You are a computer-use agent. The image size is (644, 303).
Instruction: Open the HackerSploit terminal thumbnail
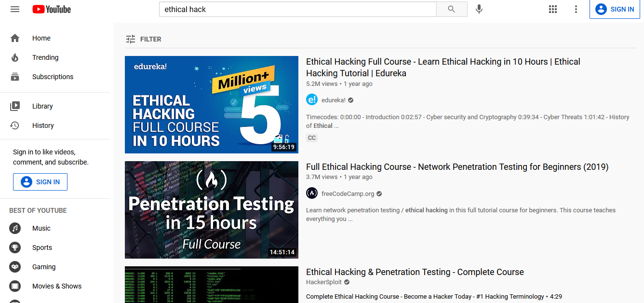coord(212,285)
